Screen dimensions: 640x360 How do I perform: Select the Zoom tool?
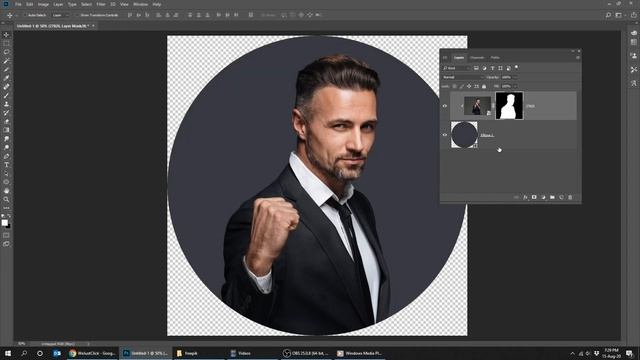(x=6, y=199)
